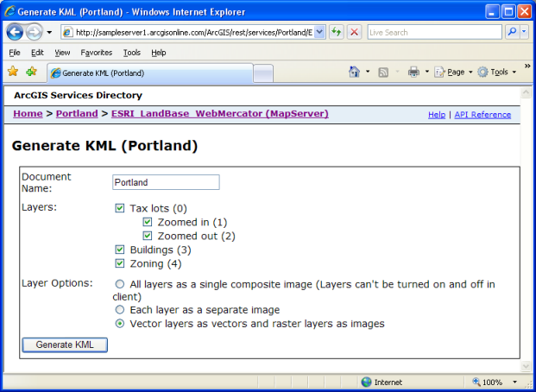Image resolution: width=536 pixels, height=392 pixels.
Task: Maximize the Internet Explorer window
Action: coord(508,12)
